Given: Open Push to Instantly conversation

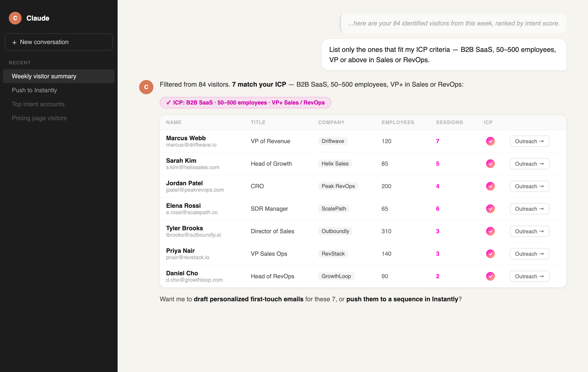Looking at the screenshot, I should coord(59,90).
